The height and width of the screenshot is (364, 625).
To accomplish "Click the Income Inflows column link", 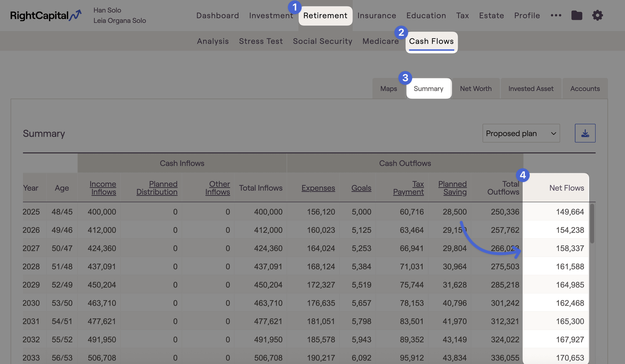I will pyautogui.click(x=103, y=188).
